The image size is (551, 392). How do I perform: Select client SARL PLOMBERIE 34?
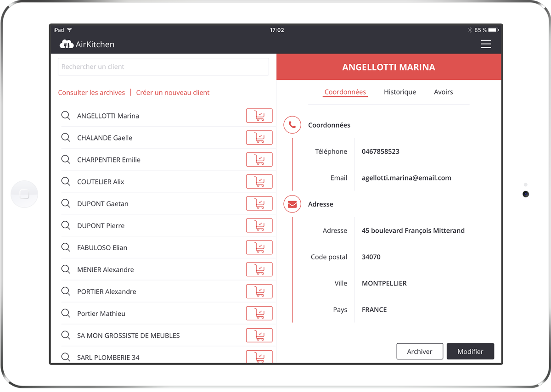click(108, 357)
